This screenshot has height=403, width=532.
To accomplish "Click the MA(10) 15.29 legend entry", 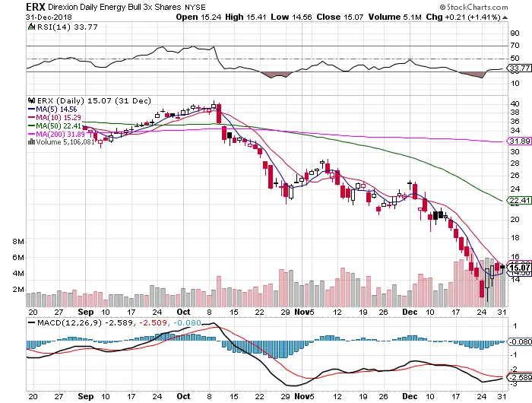I will point(58,117).
